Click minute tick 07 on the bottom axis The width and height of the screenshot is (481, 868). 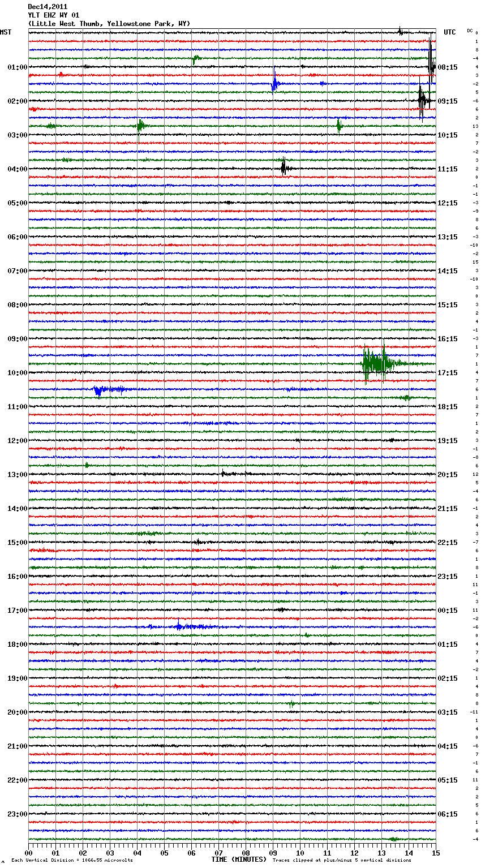[x=218, y=853]
